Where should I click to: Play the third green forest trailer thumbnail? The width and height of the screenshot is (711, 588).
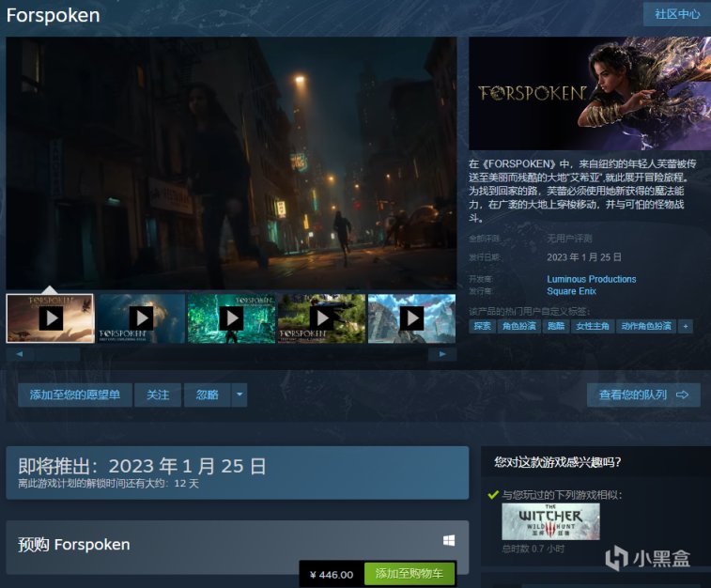pyautogui.click(x=231, y=318)
